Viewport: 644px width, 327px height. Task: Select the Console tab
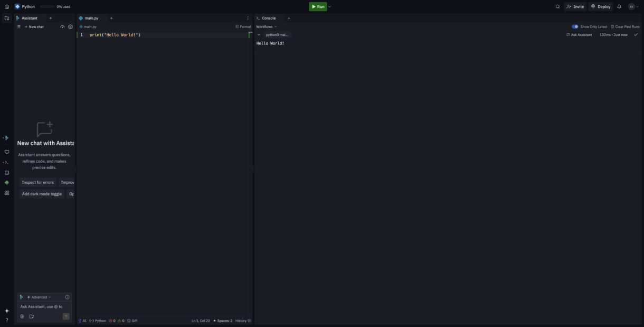pos(268,18)
